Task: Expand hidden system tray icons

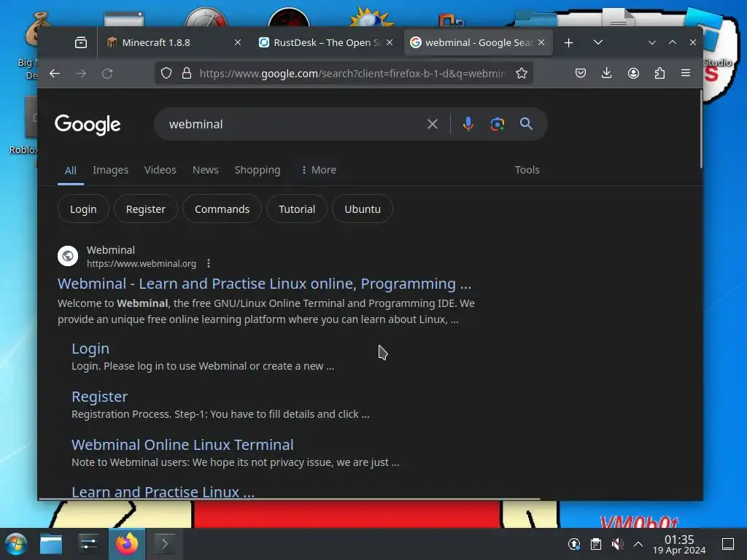Action: 638,544
